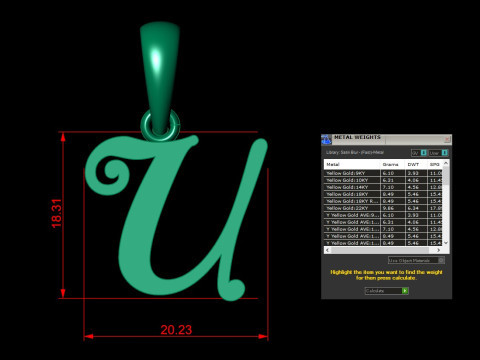480x360 pixels.
Task: Click 9.86 grams value for 22KY
Action: click(x=393, y=208)
